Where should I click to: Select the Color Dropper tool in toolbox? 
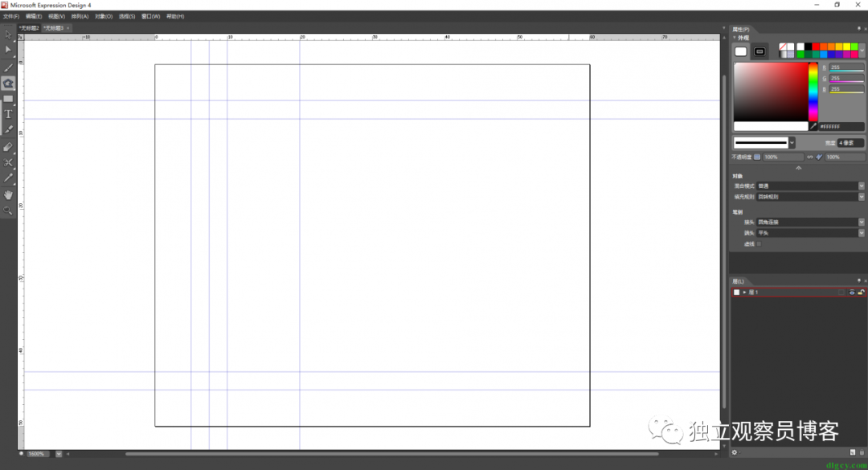click(x=8, y=178)
